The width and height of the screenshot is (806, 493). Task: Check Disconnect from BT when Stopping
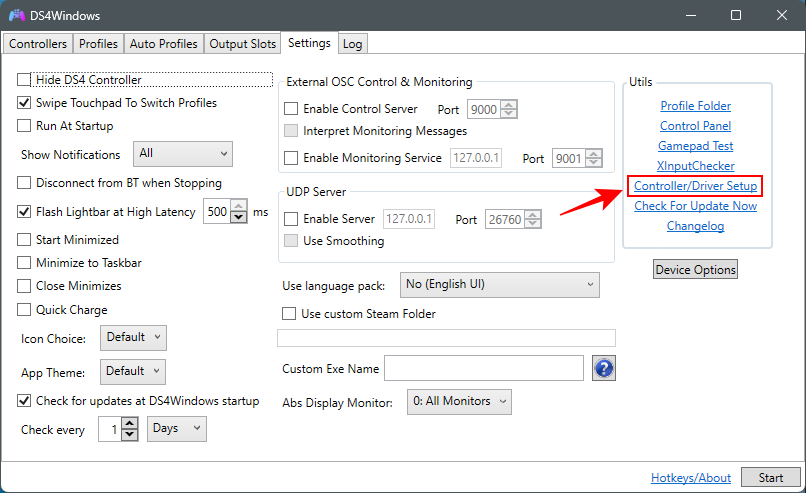[x=24, y=182]
